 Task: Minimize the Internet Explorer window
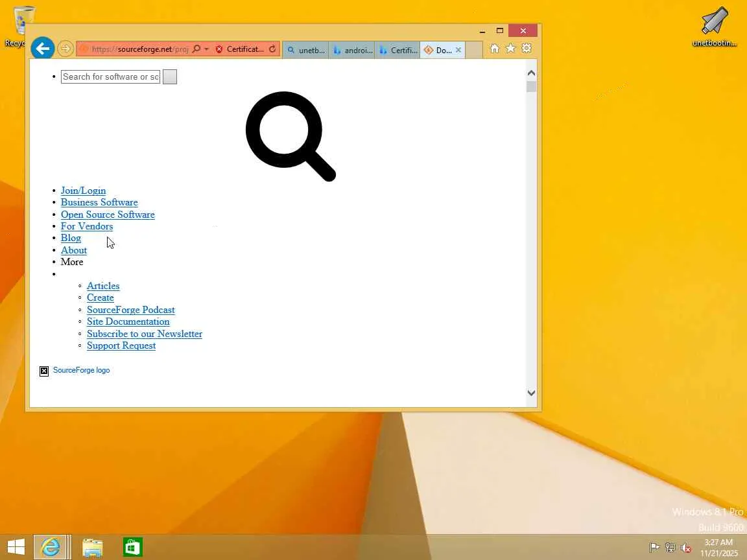(x=482, y=31)
